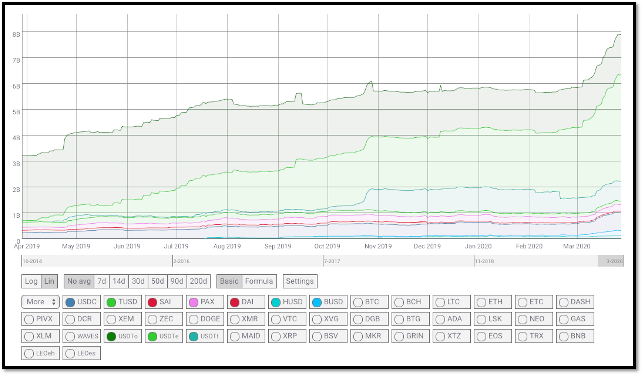Toggle the green TUSD series
This screenshot has height=376, width=643.
click(122, 302)
